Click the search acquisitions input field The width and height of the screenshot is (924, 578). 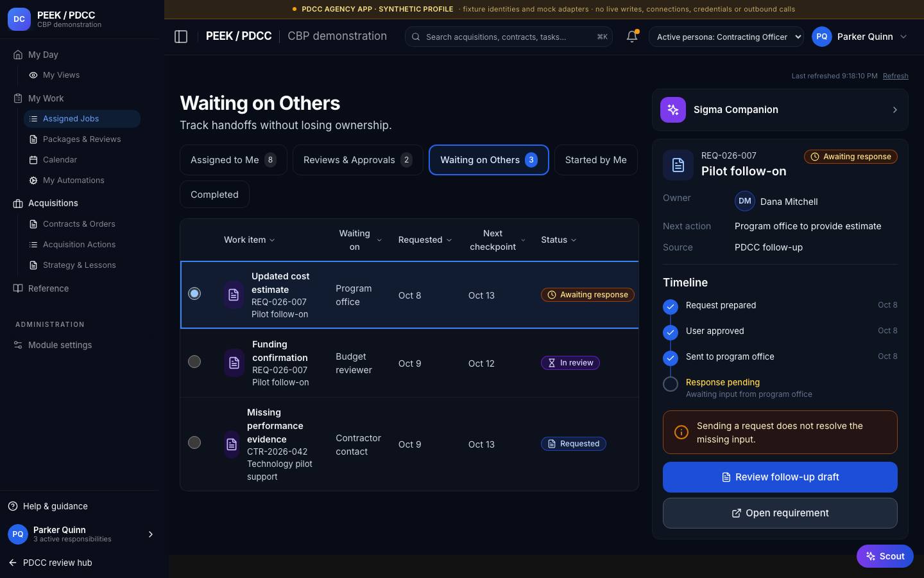pyautogui.click(x=509, y=37)
